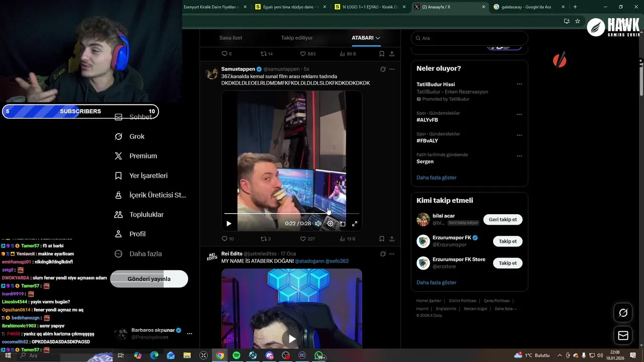Mute the Samustappen video volume

click(318, 224)
